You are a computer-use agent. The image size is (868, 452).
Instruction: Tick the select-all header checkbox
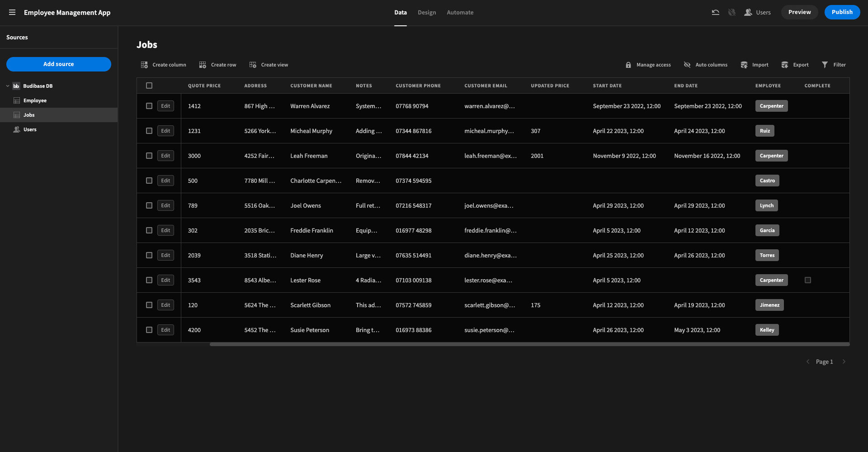point(149,86)
